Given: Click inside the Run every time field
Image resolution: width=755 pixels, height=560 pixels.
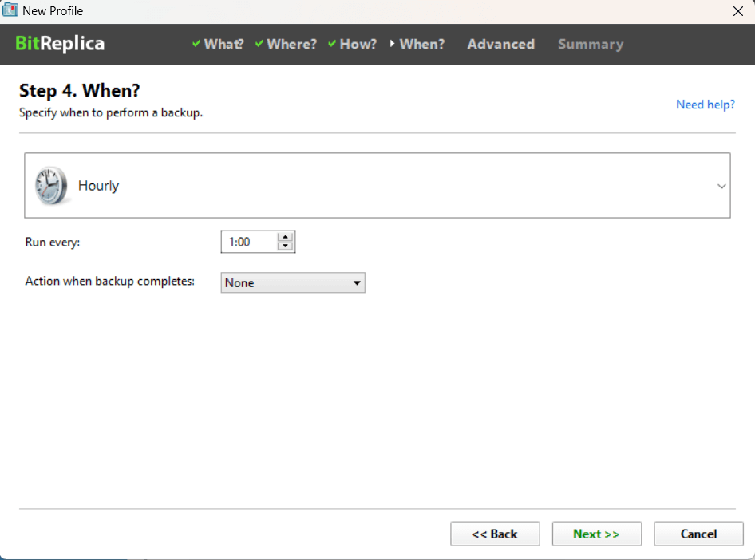Looking at the screenshot, I should [250, 242].
